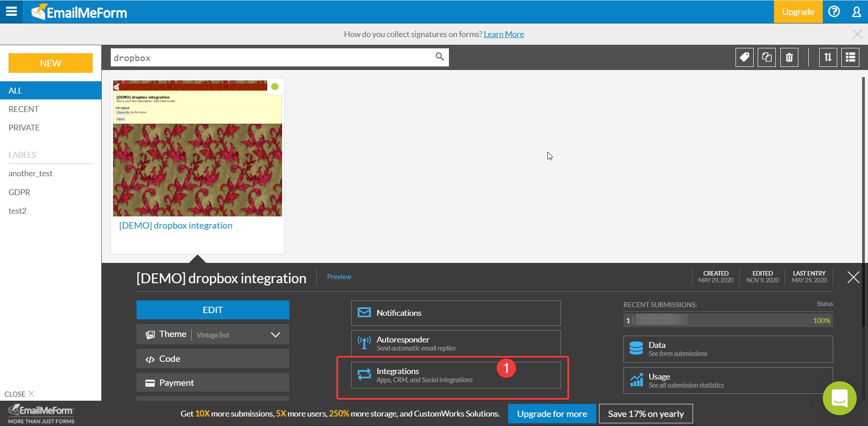The width and height of the screenshot is (868, 426).
Task: Open the another_test label
Action: [x=30, y=173]
